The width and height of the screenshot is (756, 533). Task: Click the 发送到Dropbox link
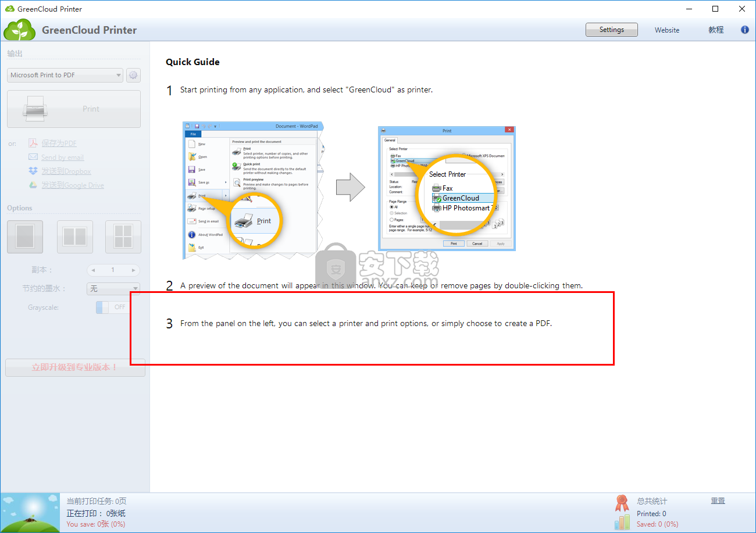coord(66,171)
